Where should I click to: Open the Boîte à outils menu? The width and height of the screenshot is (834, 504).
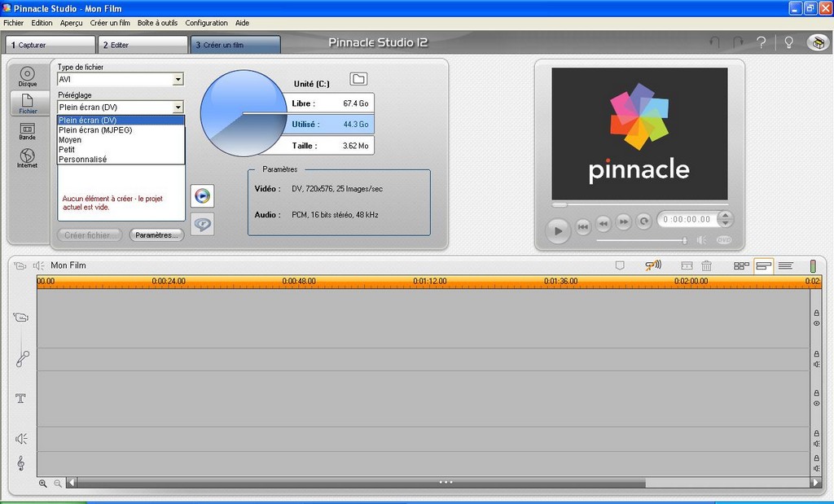157,23
